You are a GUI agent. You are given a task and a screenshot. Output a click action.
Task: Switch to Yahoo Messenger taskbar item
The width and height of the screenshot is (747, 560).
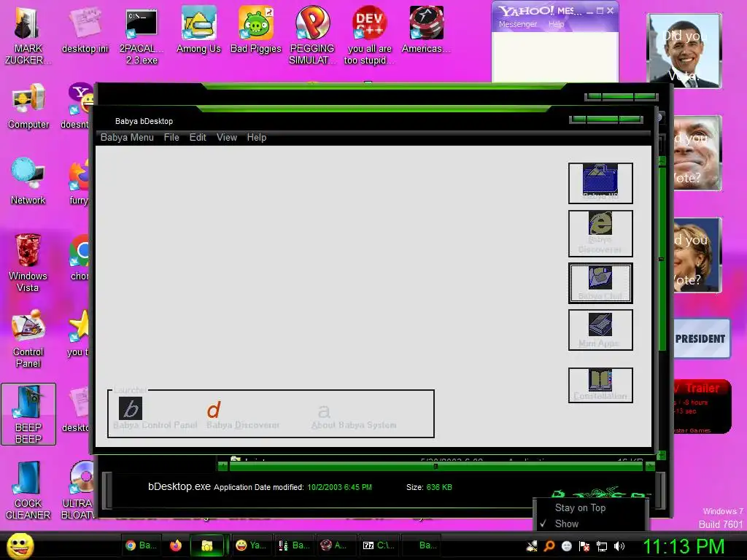click(251, 545)
